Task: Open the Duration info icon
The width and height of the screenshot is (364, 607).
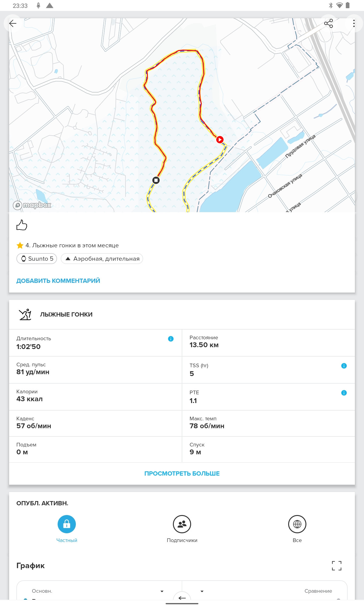Action: [171, 339]
